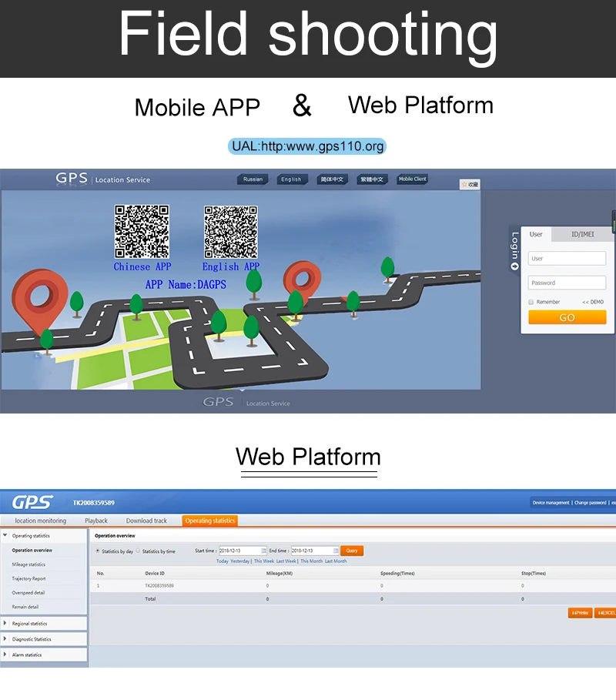The image size is (616, 700).
Task: Open the Download track tab
Action: (x=146, y=521)
